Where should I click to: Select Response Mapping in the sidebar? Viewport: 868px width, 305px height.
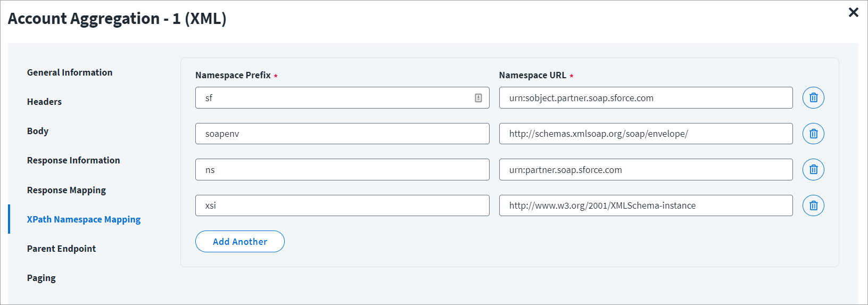coord(67,190)
